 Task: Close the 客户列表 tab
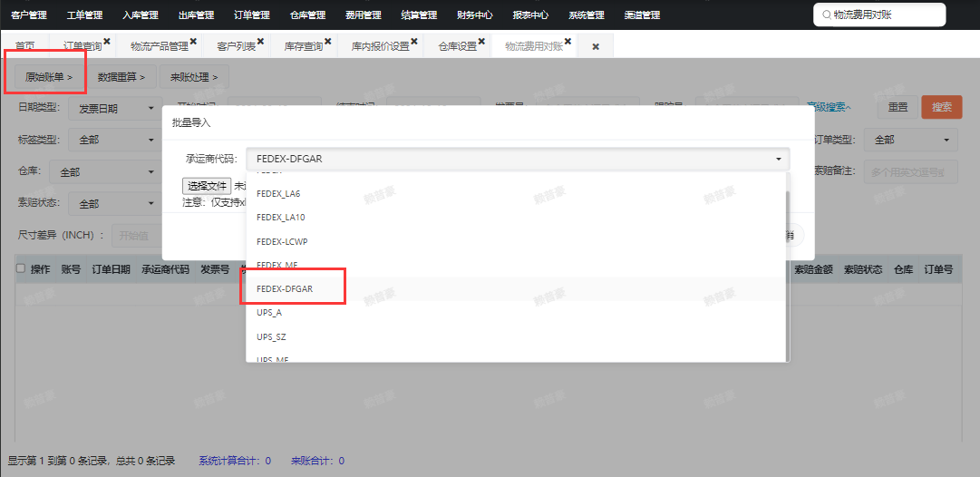(x=260, y=41)
